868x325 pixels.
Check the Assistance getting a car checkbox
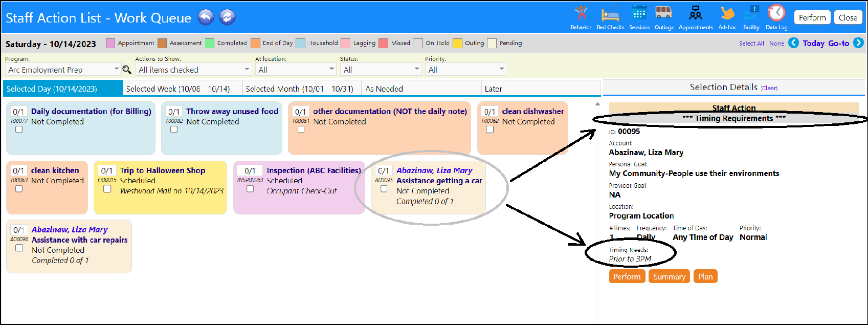tap(384, 189)
